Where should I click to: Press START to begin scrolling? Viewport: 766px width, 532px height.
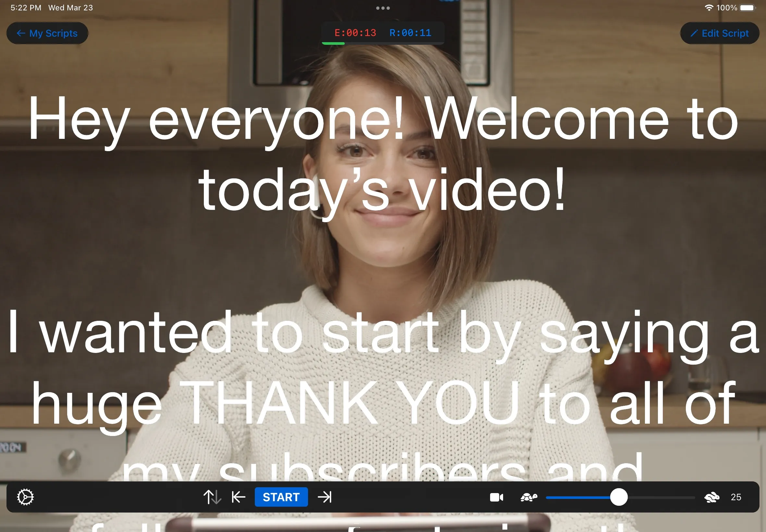(281, 497)
